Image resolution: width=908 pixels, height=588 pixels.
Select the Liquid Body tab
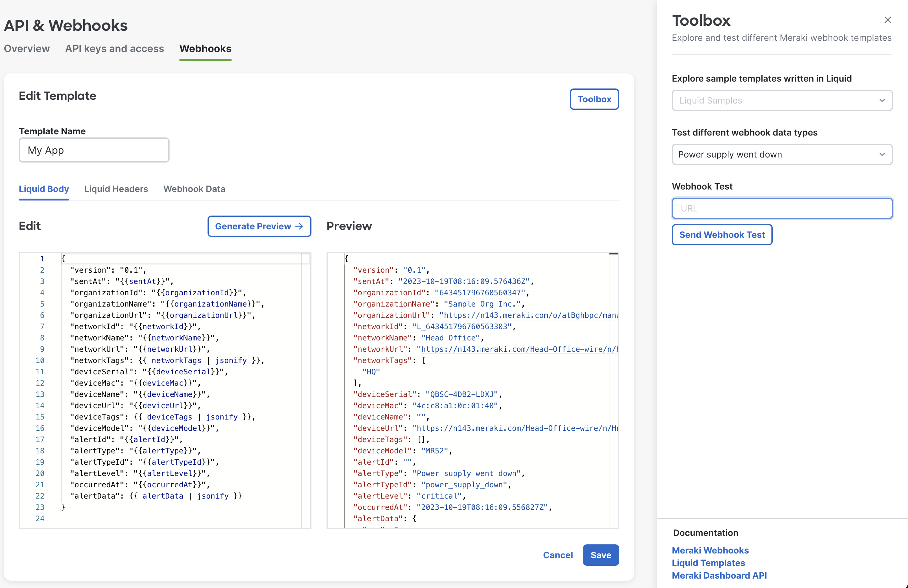point(44,189)
